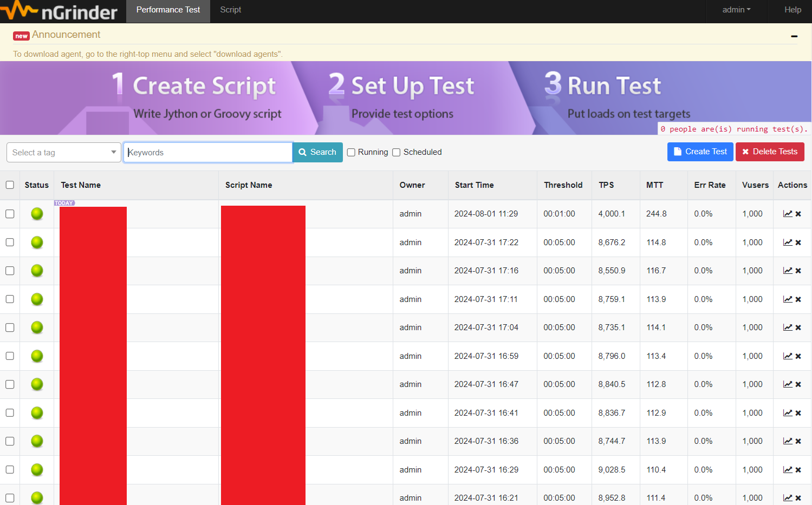The width and height of the screenshot is (812, 505).
Task: Delete the 2024-07-31 17:04 test row
Action: [798, 327]
